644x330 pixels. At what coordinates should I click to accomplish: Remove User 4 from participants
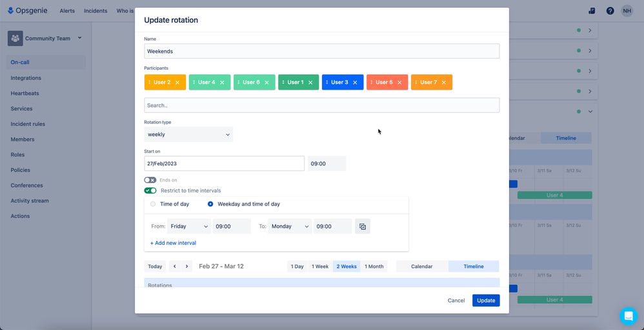(x=222, y=82)
